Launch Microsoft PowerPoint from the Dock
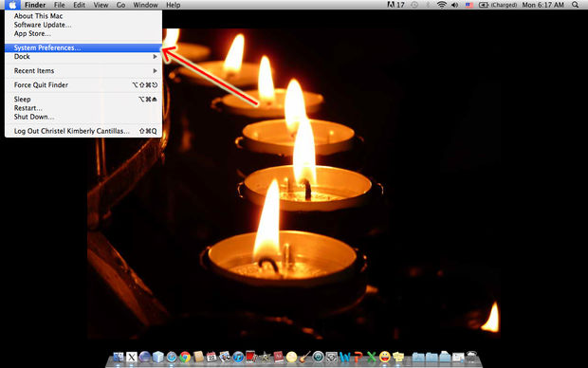 pos(358,357)
